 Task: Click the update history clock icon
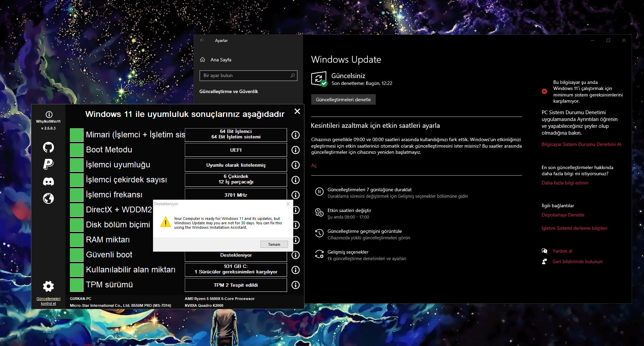(x=319, y=233)
